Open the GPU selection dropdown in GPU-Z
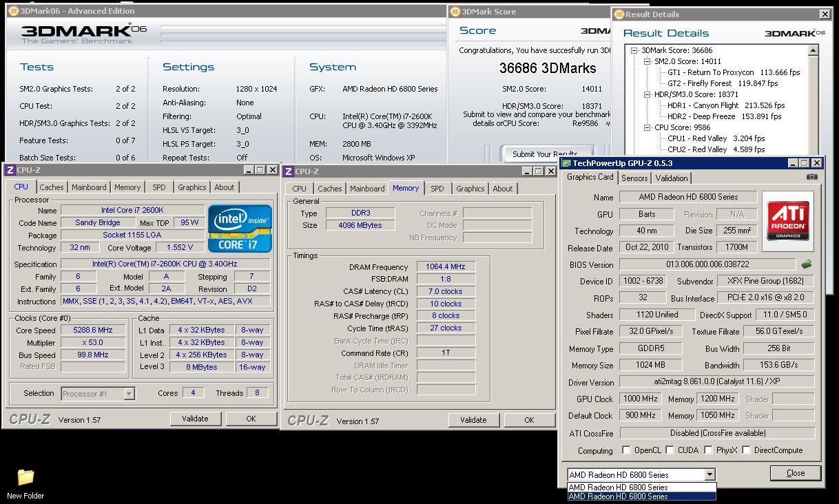 (x=709, y=474)
